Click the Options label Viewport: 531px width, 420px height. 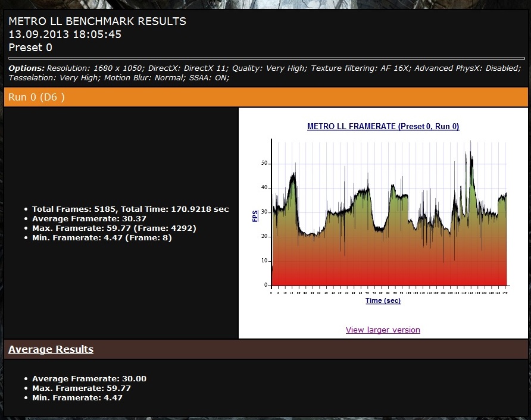click(26, 68)
